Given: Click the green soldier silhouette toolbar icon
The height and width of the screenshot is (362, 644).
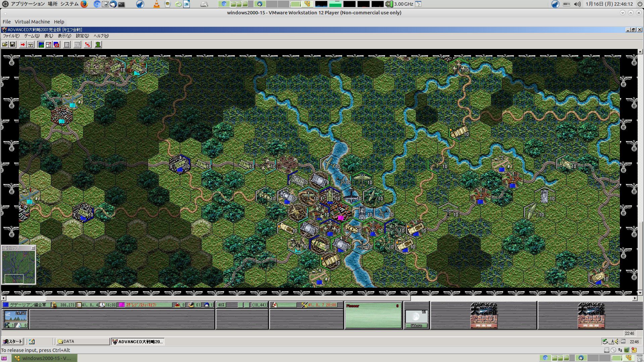Looking at the screenshot, I should (x=98, y=45).
